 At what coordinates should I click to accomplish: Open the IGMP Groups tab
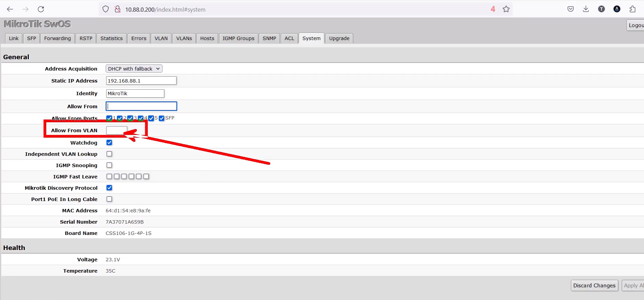tap(239, 38)
